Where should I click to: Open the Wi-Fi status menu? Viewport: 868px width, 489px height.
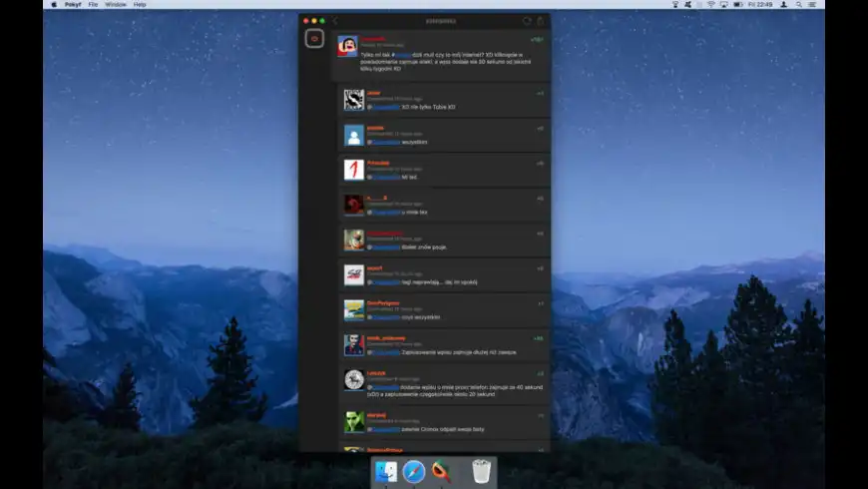pos(710,5)
